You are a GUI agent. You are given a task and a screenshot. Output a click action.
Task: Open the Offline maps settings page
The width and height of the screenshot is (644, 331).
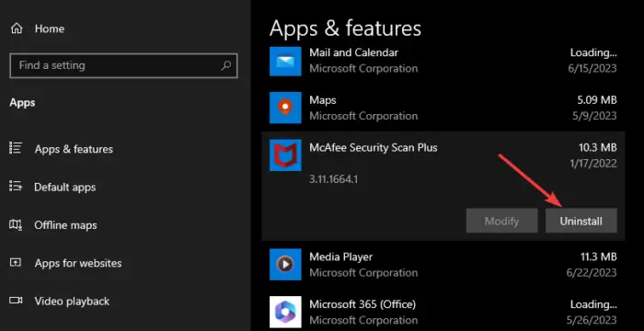65,225
